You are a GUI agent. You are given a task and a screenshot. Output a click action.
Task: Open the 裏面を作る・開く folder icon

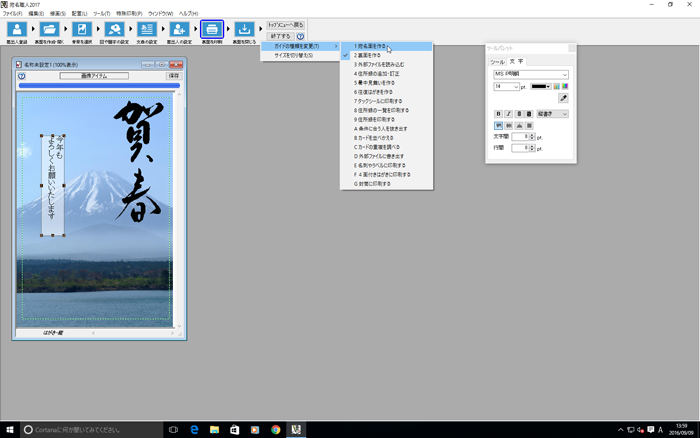coord(50,30)
